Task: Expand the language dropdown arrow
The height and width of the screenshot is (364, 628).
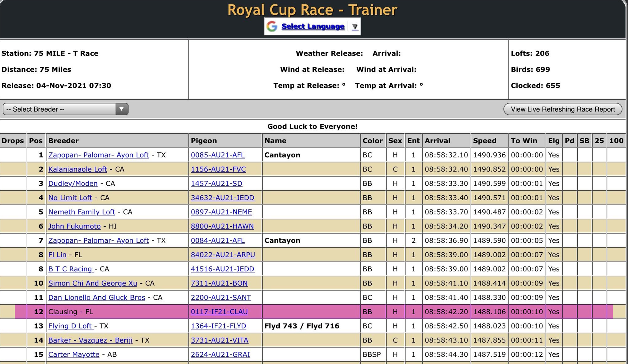Action: point(355,27)
